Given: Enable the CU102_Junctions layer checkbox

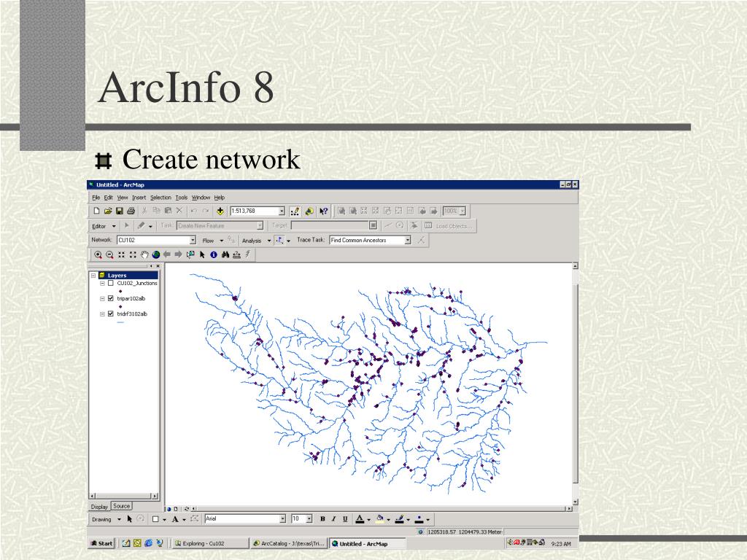Looking at the screenshot, I should pyautogui.click(x=111, y=283).
